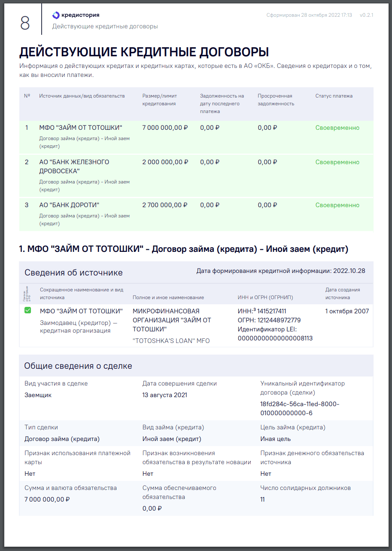Click the header subtitle "Действующие кредитные договоры"
The image size is (392, 551).
(105, 27)
